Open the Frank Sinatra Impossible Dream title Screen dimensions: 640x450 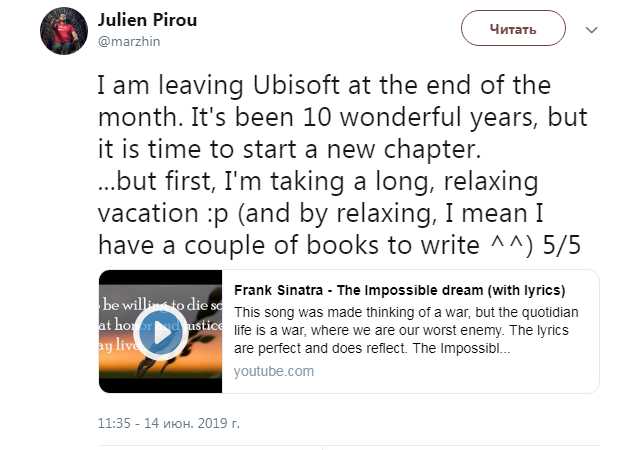(x=399, y=291)
